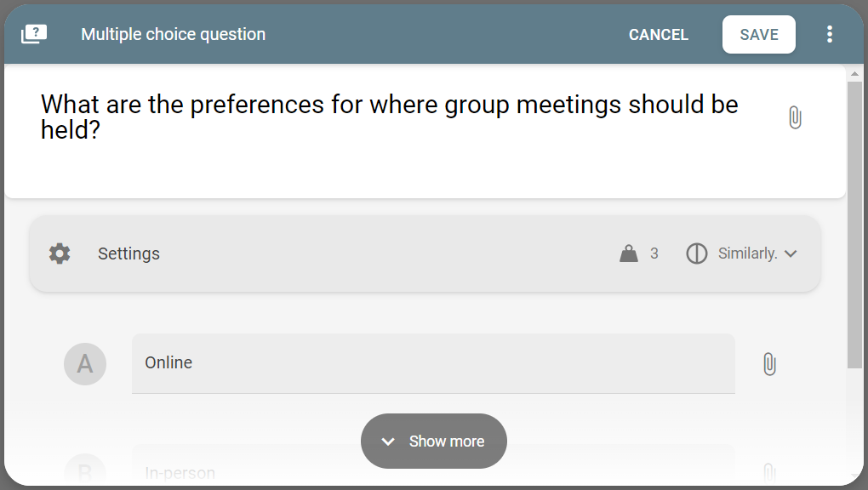
Task: Toggle answer A as correct choice
Action: (85, 364)
